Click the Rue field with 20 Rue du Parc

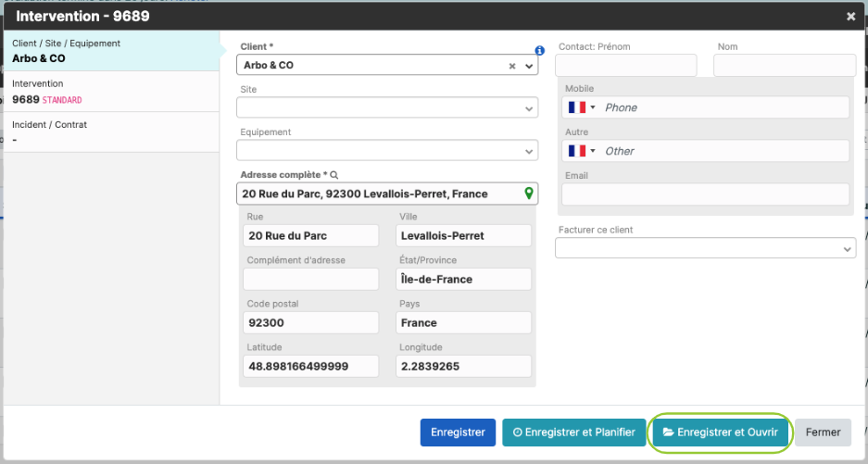tap(310, 235)
